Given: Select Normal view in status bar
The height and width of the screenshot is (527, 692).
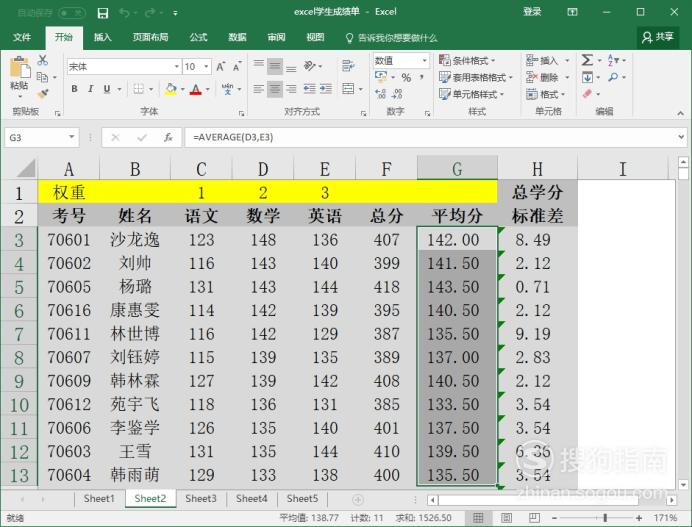Looking at the screenshot, I should coord(478,517).
